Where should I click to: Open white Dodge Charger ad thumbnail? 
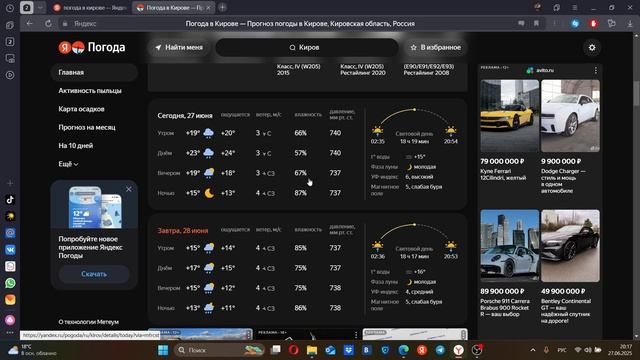570,116
